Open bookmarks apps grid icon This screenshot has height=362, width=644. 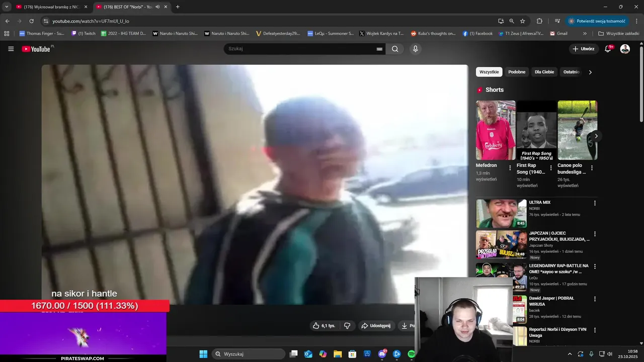[x=7, y=34]
